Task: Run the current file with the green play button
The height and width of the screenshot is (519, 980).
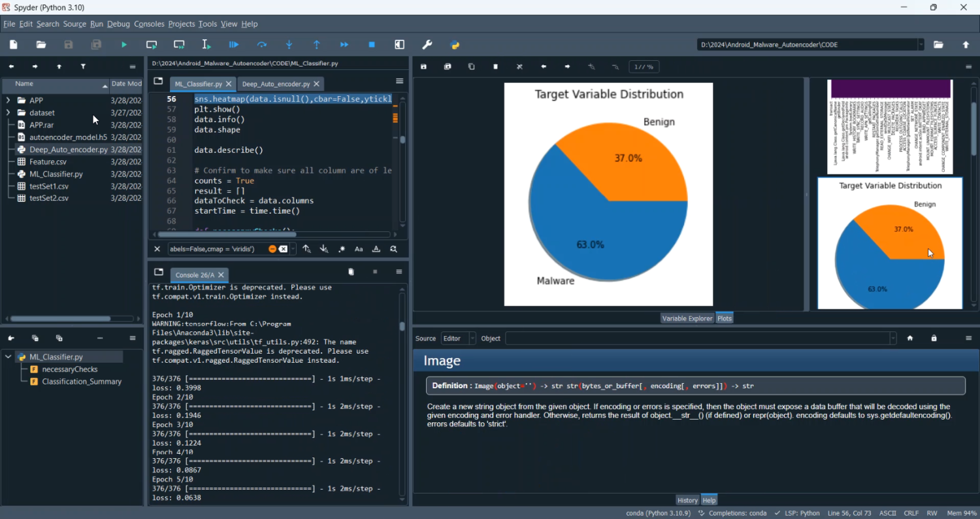Action: pos(124,44)
